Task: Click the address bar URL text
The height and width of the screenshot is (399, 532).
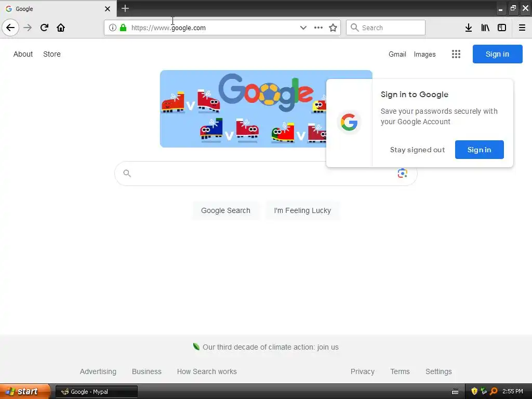Action: coord(168,28)
